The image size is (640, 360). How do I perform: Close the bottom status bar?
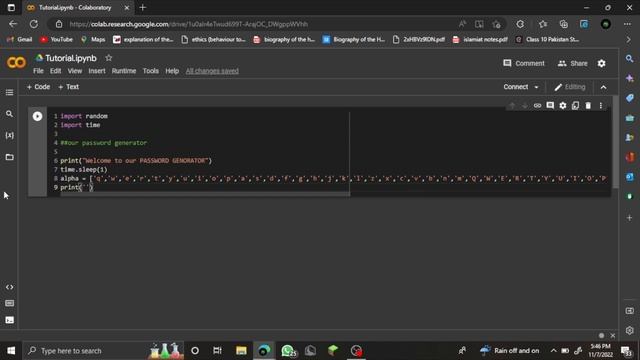click(613, 336)
